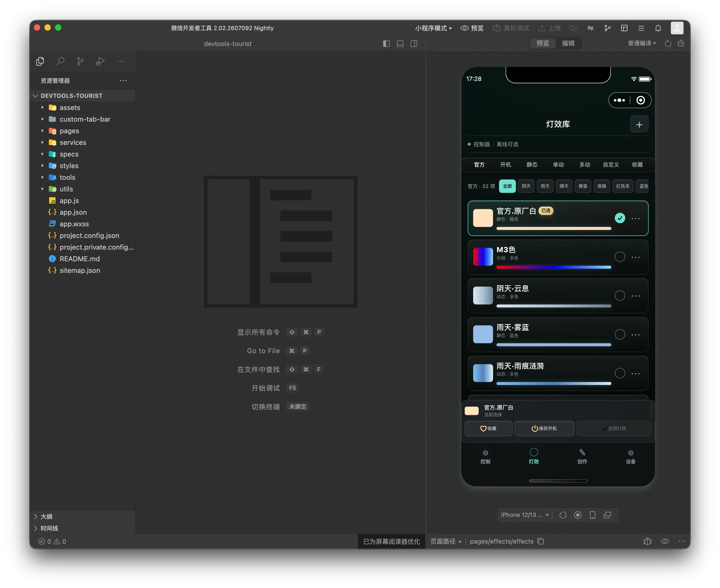Screen dimensions: 720x588
Task: Switch to the 编辑 tab
Action: tap(568, 43)
